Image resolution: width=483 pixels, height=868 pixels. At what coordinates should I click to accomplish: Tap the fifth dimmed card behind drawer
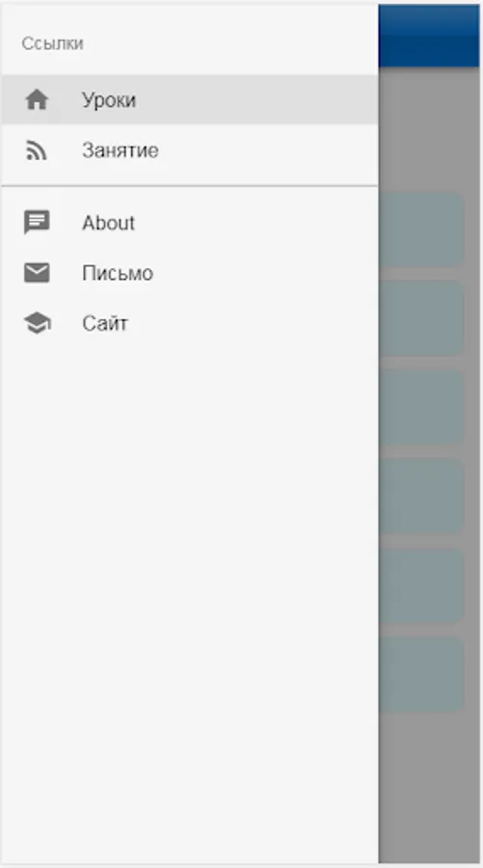tap(421, 585)
